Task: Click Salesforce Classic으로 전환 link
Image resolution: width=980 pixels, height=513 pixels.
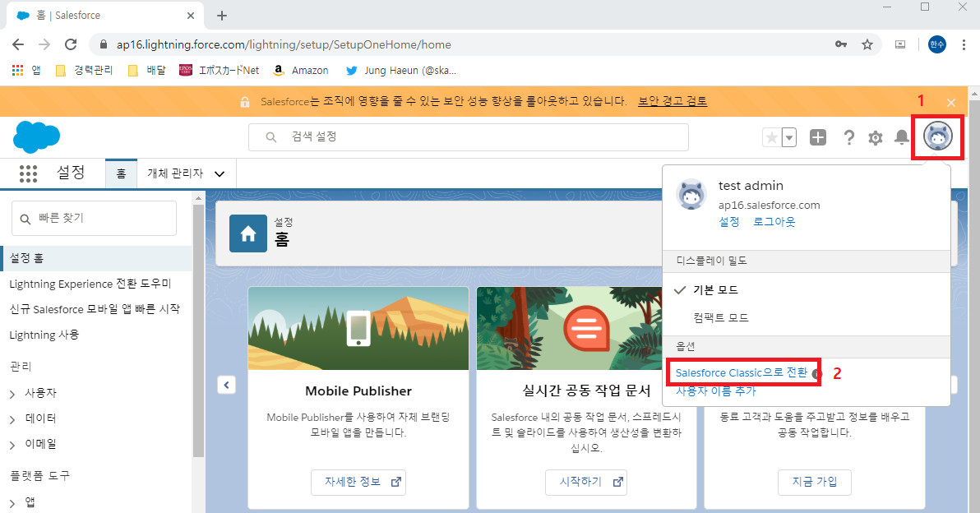Action: point(742,372)
